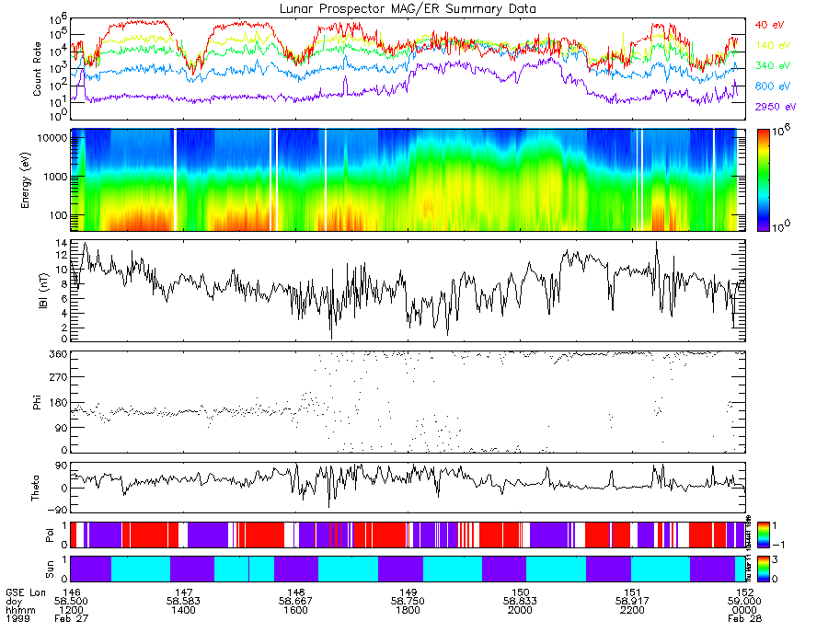Click the Pol panel color bar
828x644 pixels.
pyautogui.click(x=763, y=535)
